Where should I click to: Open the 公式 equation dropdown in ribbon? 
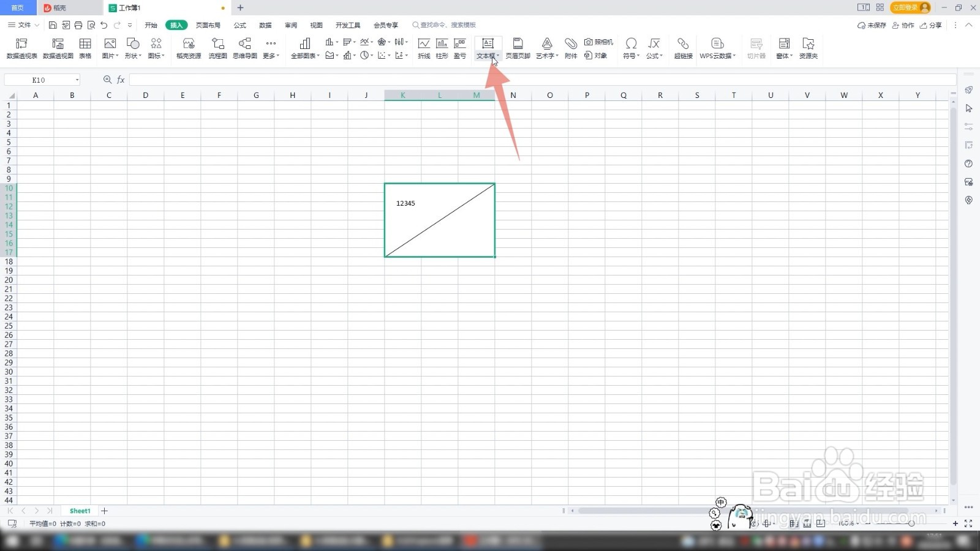coord(654,48)
